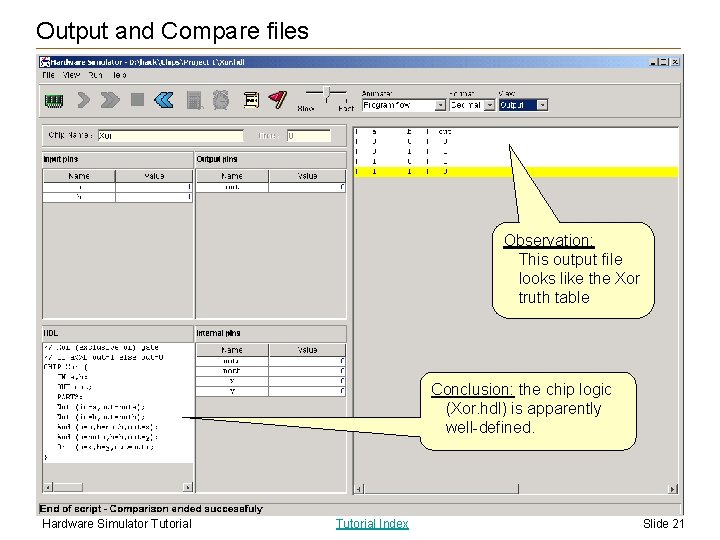Open the File menu
720x540 pixels.
(x=48, y=75)
